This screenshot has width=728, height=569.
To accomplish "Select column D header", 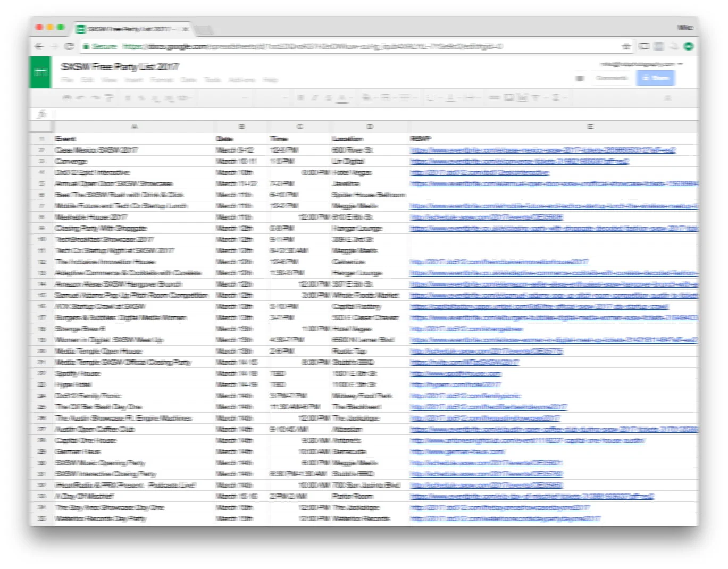I will pyautogui.click(x=370, y=127).
